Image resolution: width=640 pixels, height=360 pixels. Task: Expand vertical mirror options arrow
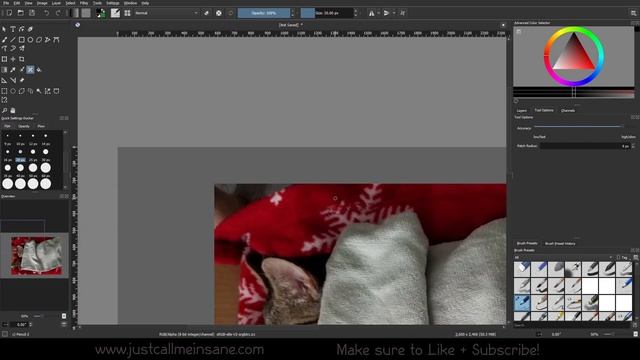coord(394,13)
